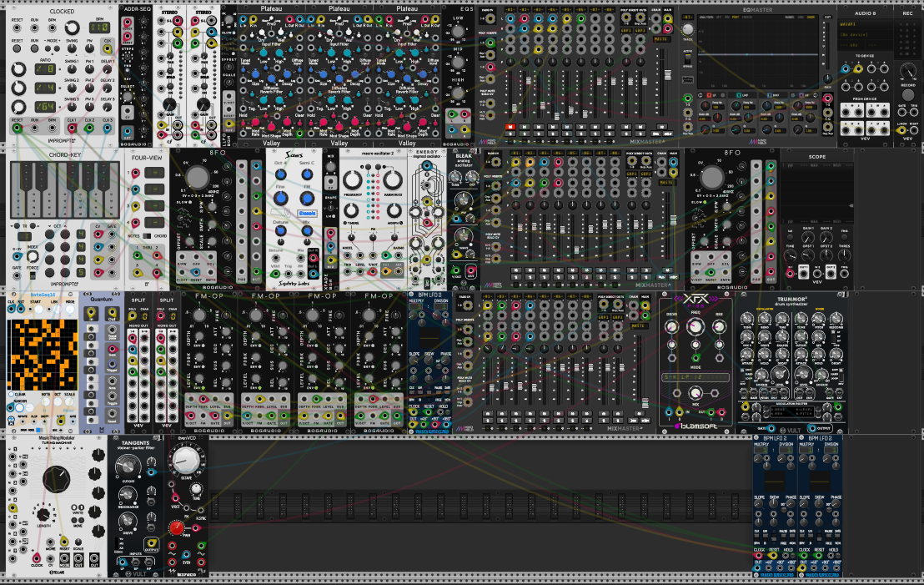Unmute the red track 1 mute button on top MixMaster
Viewport: 924px width, 585px height.
point(510,127)
